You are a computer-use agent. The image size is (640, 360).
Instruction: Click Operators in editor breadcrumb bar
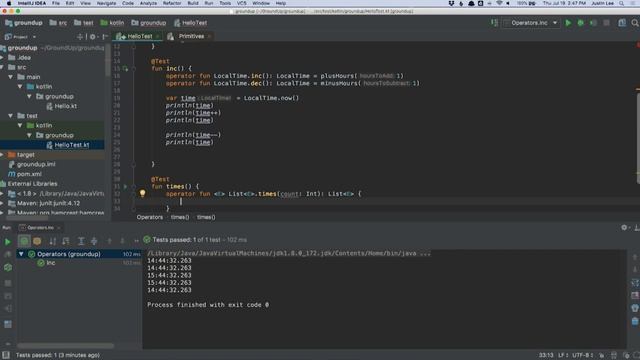[150, 218]
